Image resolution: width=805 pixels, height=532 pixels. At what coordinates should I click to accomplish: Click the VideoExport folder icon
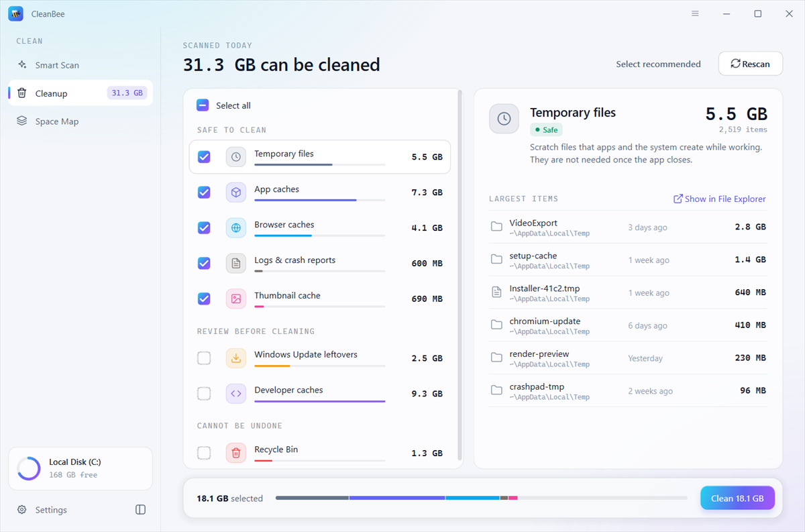pyautogui.click(x=496, y=227)
